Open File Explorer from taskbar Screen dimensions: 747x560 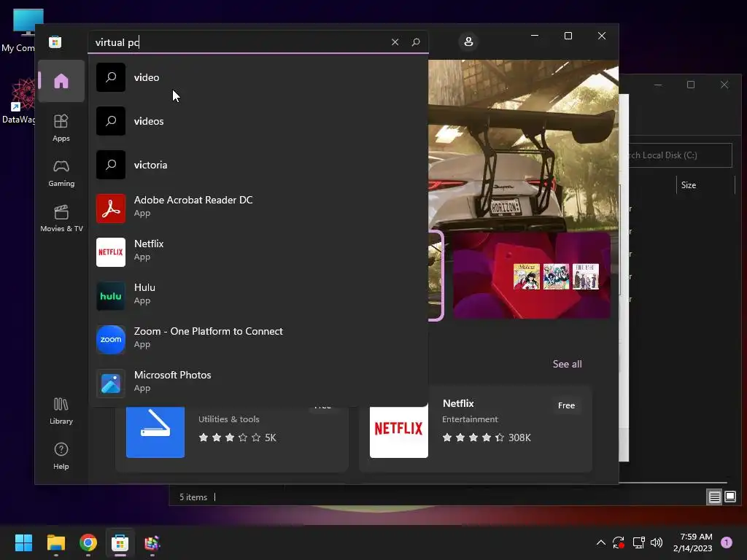(x=55, y=542)
